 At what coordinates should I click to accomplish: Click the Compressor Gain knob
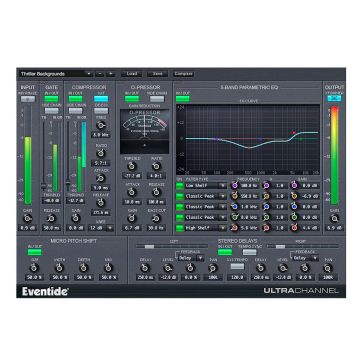click(x=76, y=219)
